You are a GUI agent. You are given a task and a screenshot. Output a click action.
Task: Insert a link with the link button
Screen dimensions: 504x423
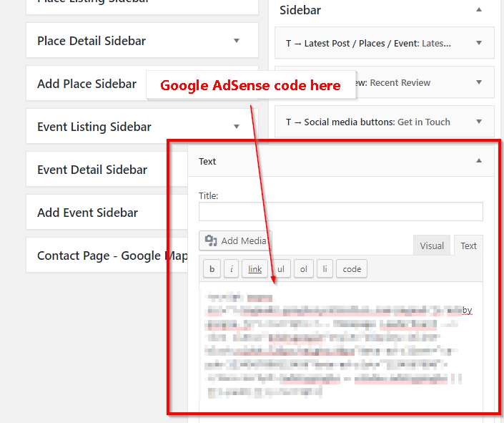coord(255,269)
